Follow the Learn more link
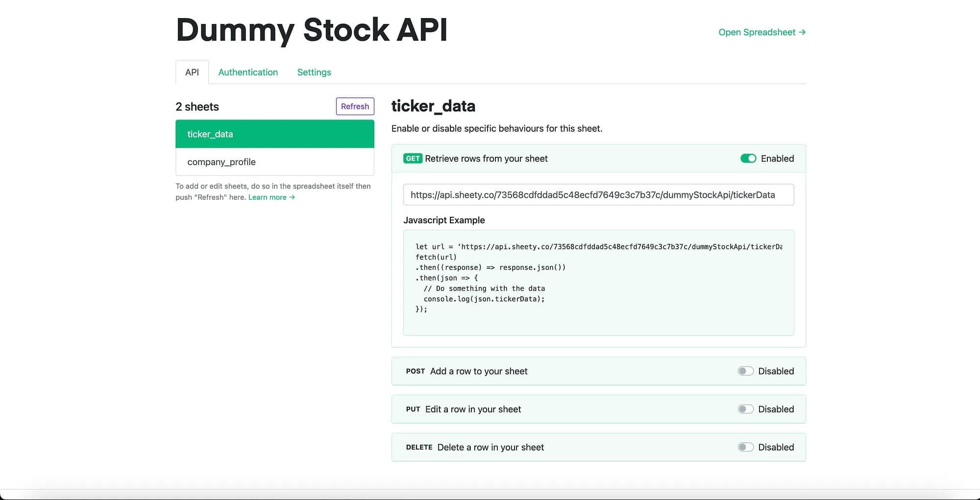 click(271, 197)
